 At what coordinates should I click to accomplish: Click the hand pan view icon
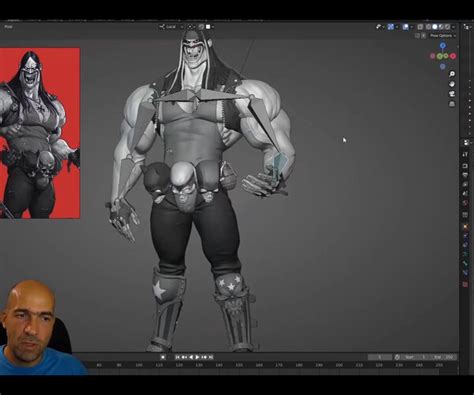tap(452, 84)
